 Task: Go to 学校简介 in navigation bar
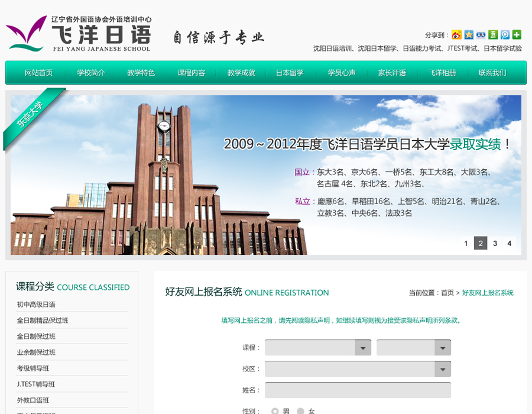tap(91, 73)
